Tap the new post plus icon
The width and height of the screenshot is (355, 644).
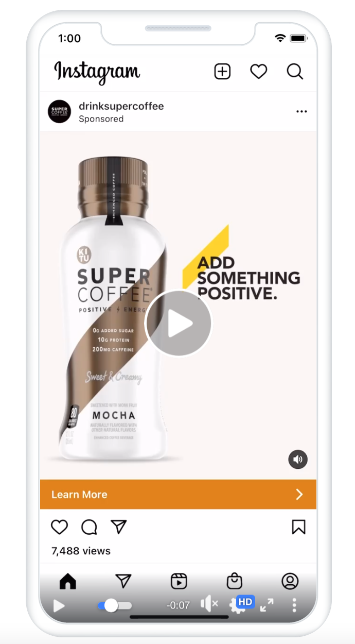(222, 72)
